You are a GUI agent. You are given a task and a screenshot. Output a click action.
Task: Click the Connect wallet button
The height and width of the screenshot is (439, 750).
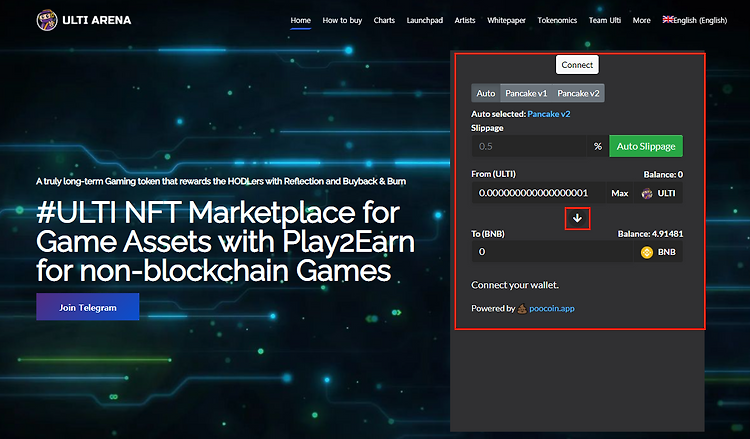point(577,65)
